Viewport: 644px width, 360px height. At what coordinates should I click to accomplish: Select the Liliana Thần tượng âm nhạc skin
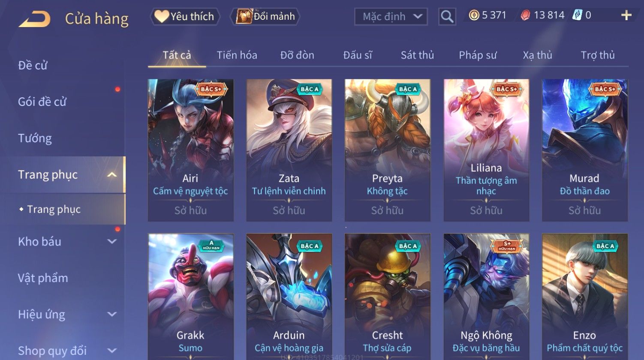coord(486,150)
